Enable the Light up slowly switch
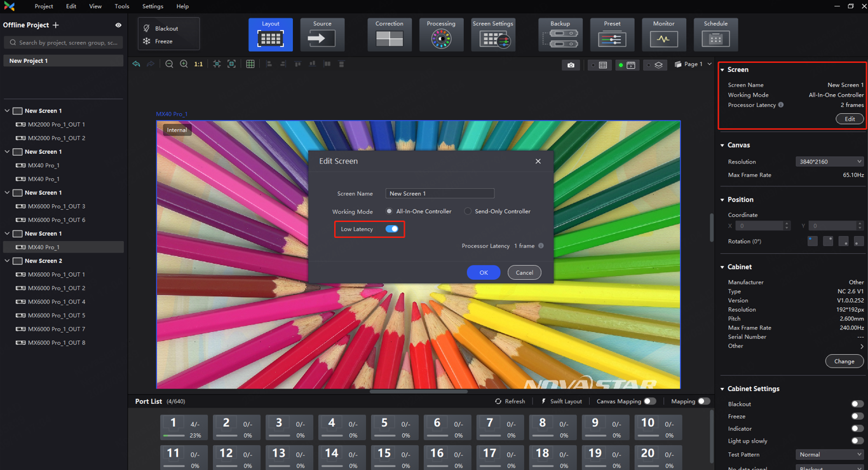This screenshot has width=868, height=470. (x=857, y=441)
